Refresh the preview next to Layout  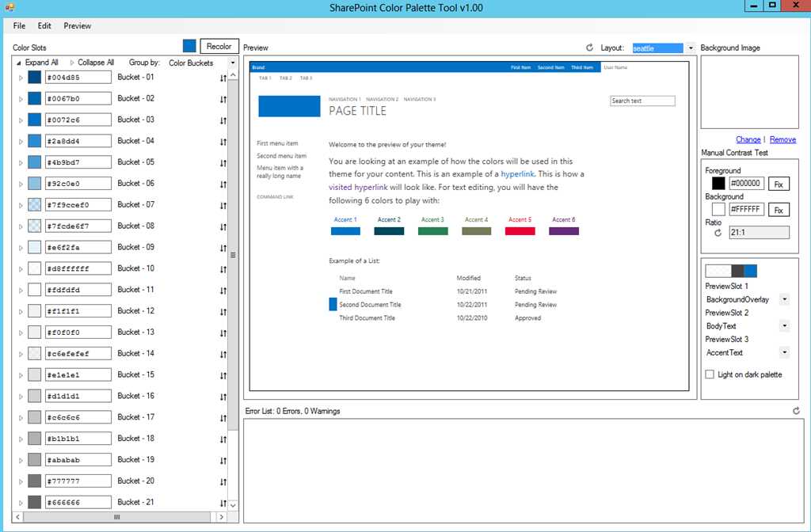click(589, 47)
